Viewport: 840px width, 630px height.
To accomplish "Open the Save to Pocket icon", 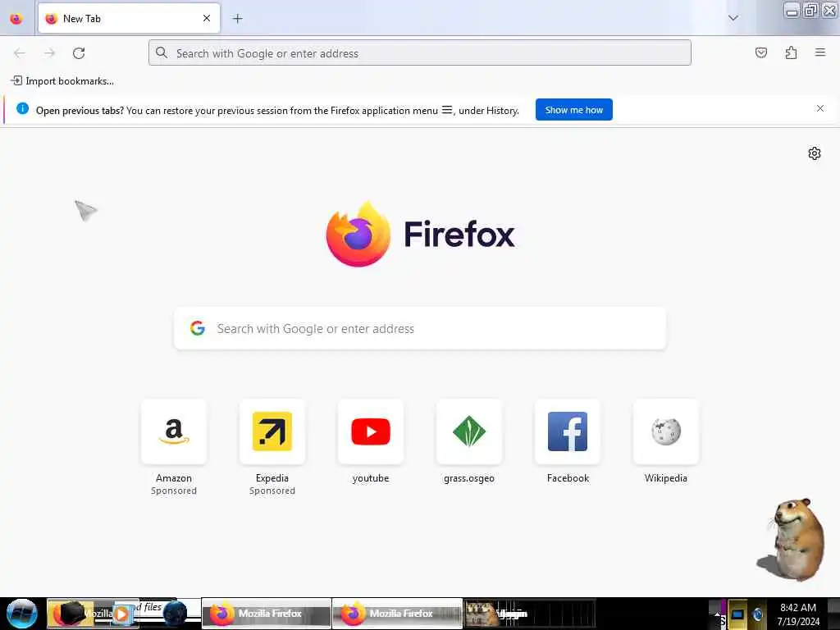I will pyautogui.click(x=761, y=52).
